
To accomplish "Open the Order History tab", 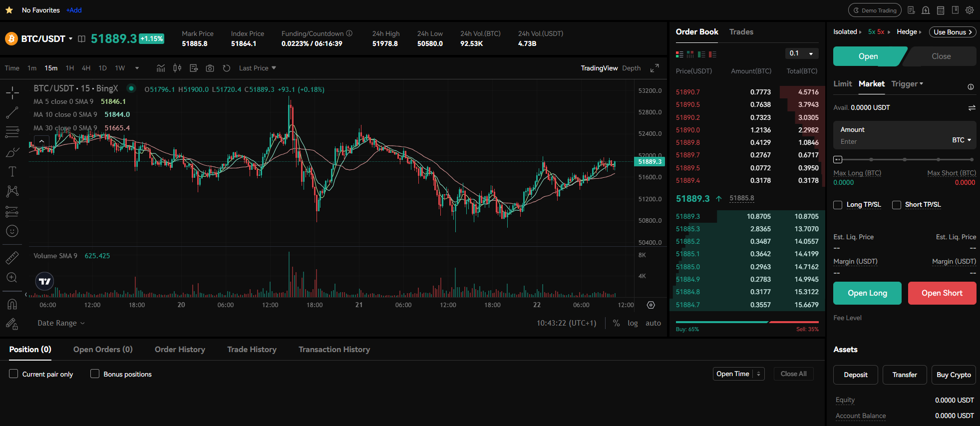I will click(x=180, y=349).
